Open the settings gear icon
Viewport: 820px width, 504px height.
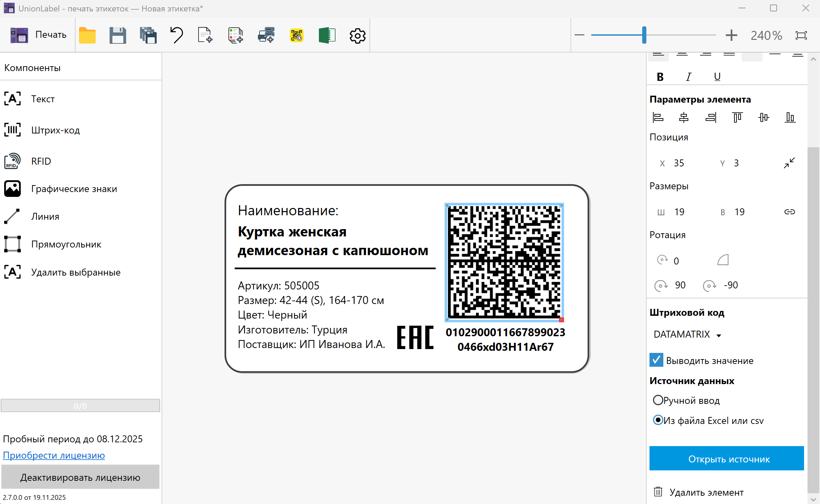coord(357,35)
